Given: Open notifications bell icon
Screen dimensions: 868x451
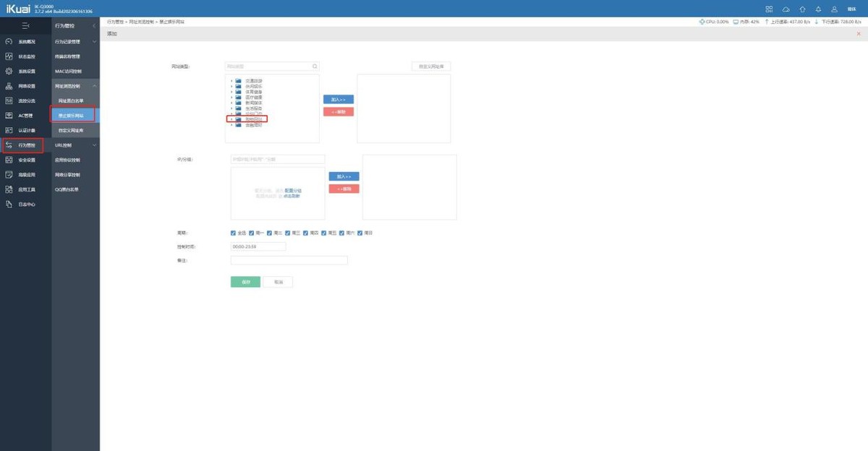Looking at the screenshot, I should (x=818, y=9).
